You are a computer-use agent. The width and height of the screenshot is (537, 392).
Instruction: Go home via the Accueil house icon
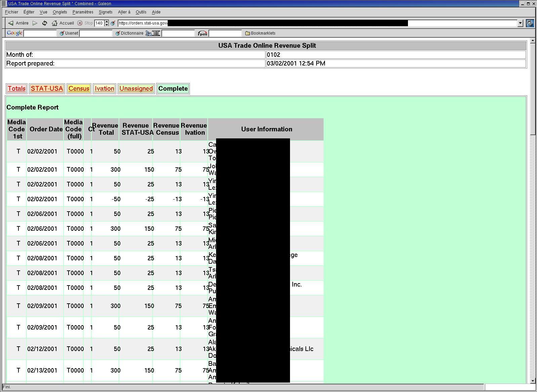pyautogui.click(x=54, y=23)
